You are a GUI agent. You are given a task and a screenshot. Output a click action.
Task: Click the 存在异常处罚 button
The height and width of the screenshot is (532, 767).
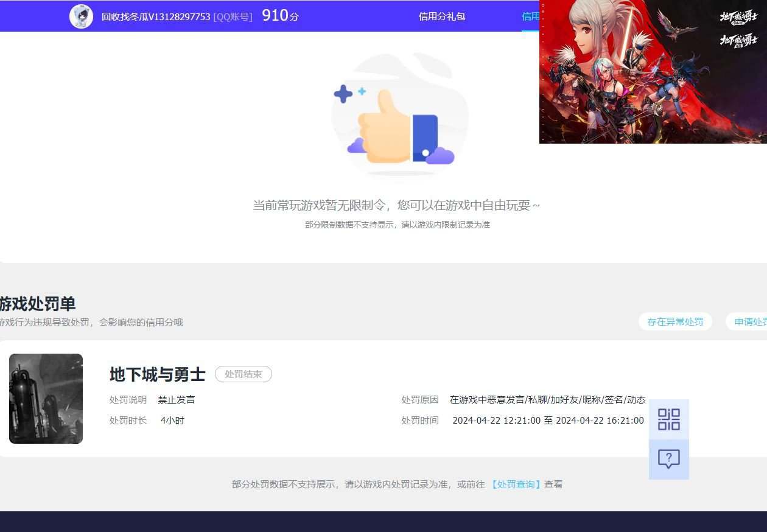(675, 321)
